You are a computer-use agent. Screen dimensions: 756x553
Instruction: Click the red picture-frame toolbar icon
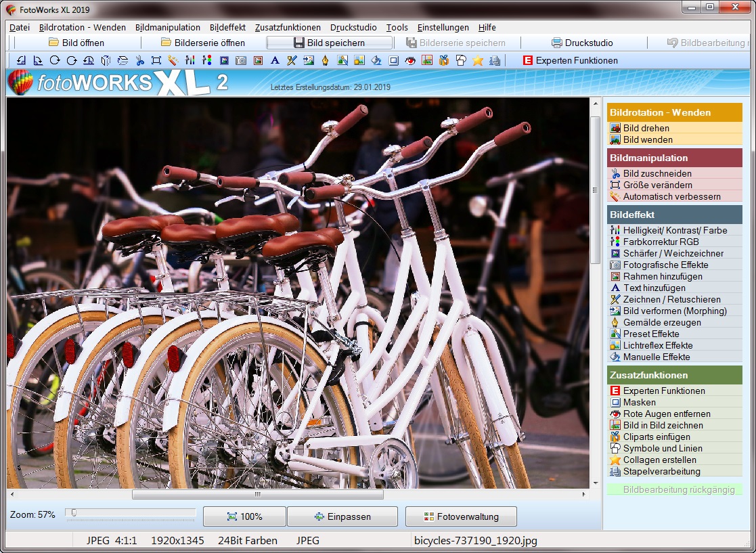pyautogui.click(x=258, y=60)
